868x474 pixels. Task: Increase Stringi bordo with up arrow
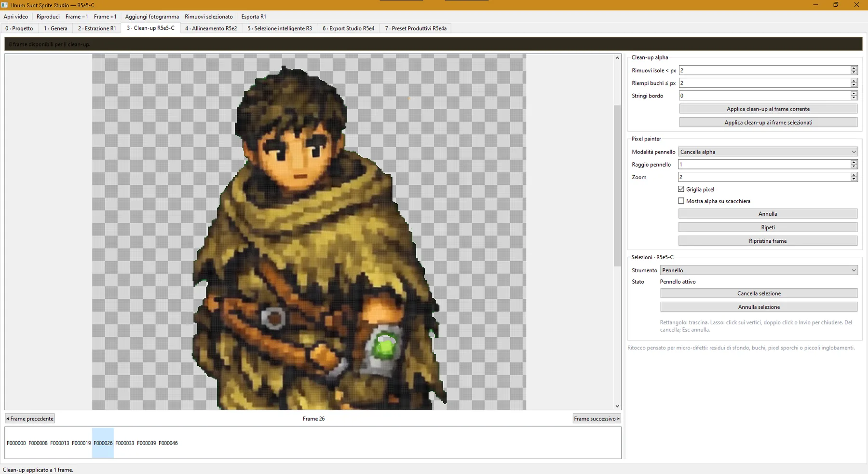(854, 93)
